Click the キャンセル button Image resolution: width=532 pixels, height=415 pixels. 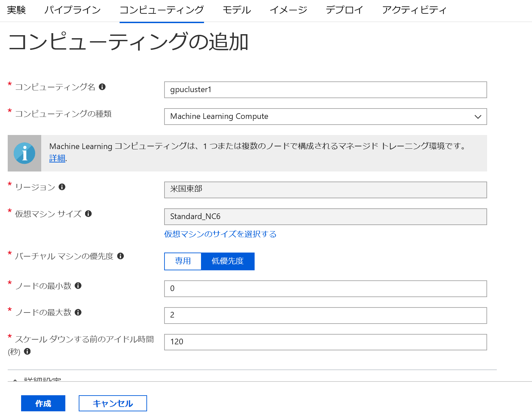click(x=113, y=403)
